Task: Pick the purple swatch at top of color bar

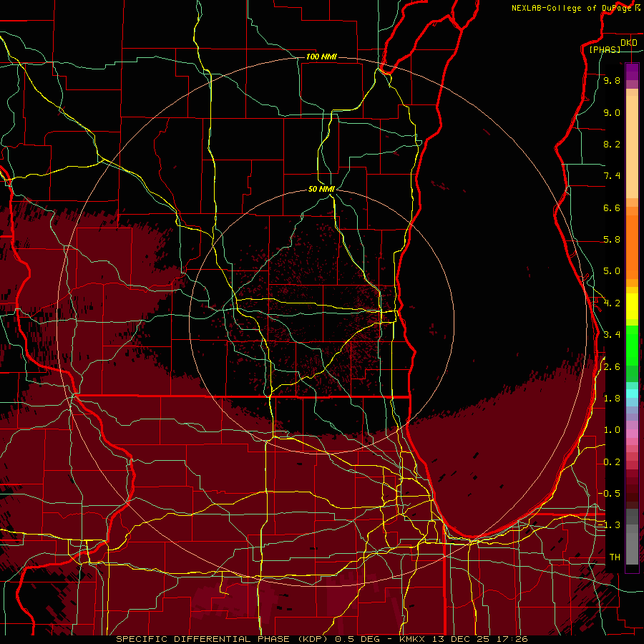Action: click(x=632, y=72)
